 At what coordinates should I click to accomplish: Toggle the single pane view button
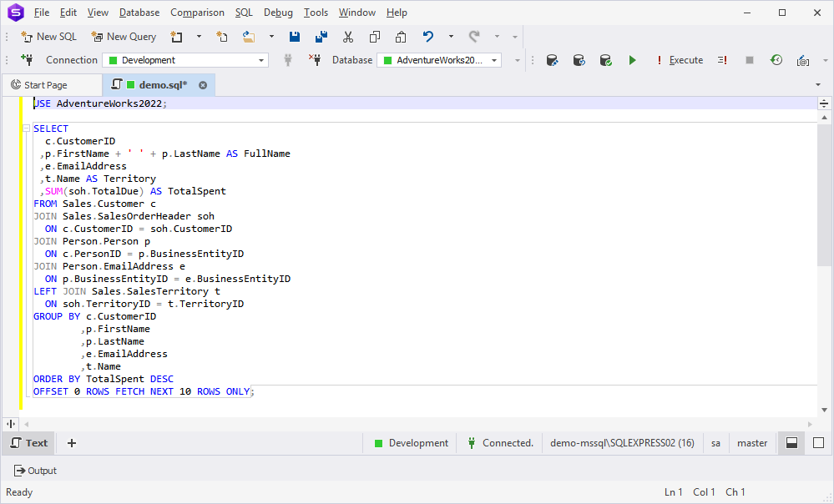818,443
